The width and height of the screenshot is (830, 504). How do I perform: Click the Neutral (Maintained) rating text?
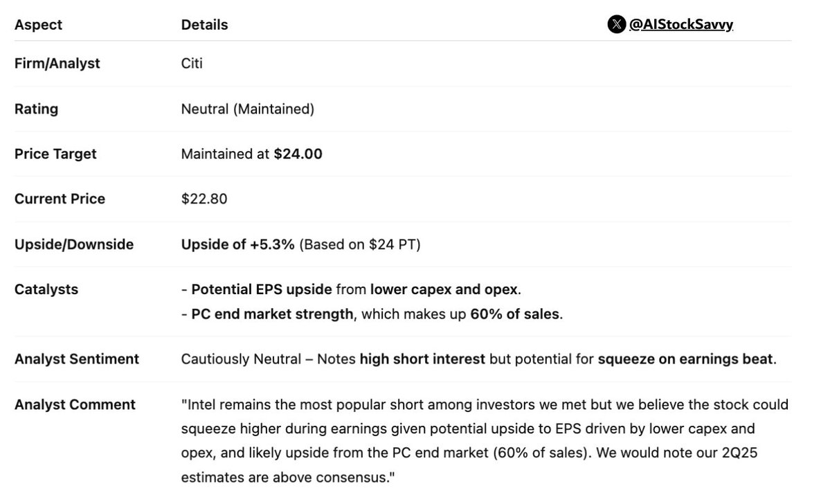coord(248,109)
